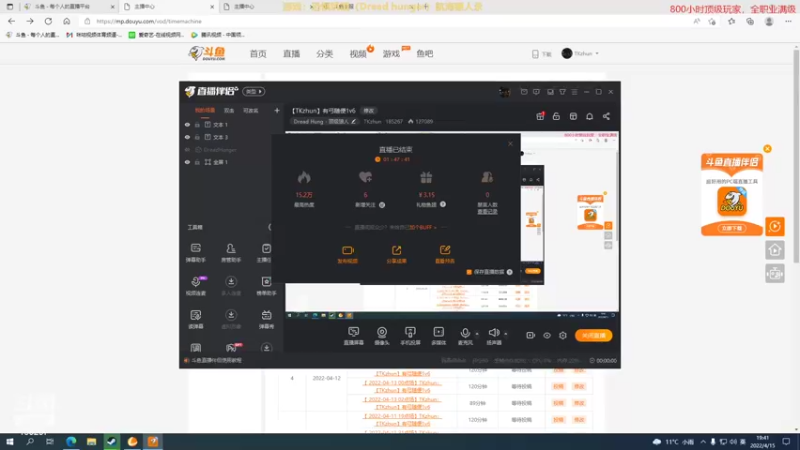Click info icon beside 新增关注

coord(382,205)
